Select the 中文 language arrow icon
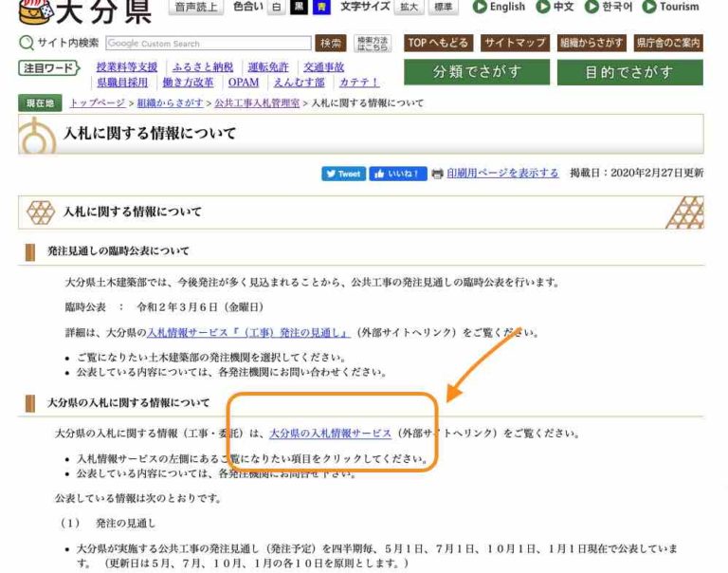The height and width of the screenshot is (573, 728). tap(543, 7)
